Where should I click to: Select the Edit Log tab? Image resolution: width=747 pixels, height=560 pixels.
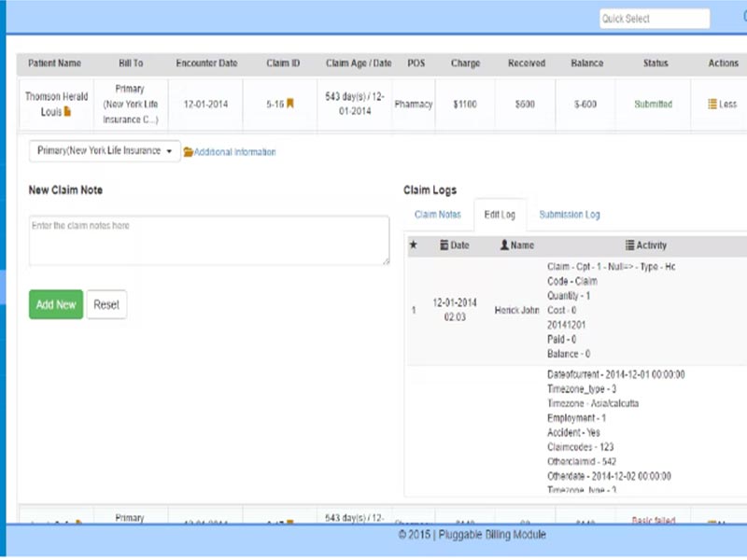click(500, 215)
